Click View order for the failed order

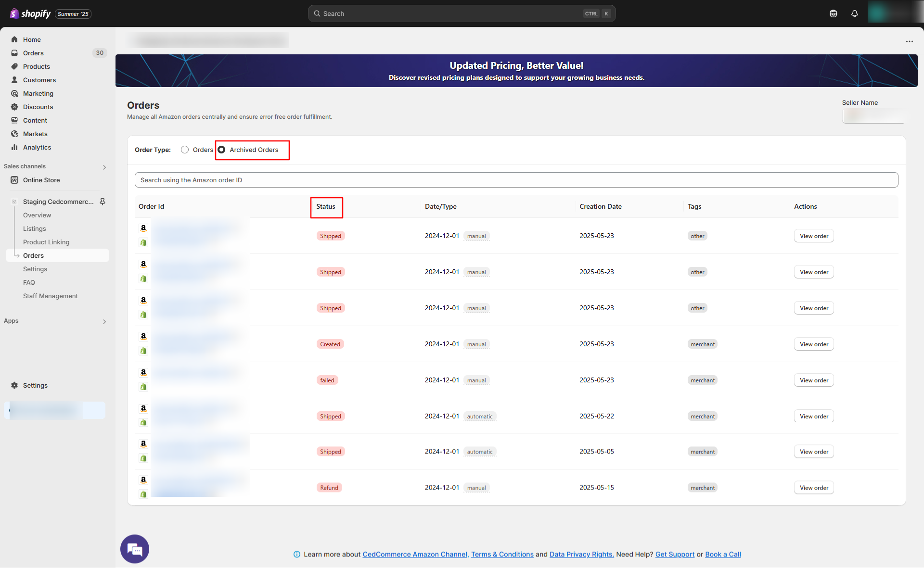coord(814,380)
